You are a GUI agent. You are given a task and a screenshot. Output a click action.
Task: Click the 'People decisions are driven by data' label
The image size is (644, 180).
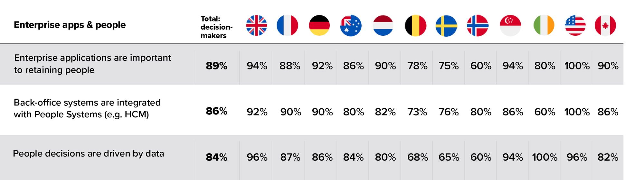[89, 154]
